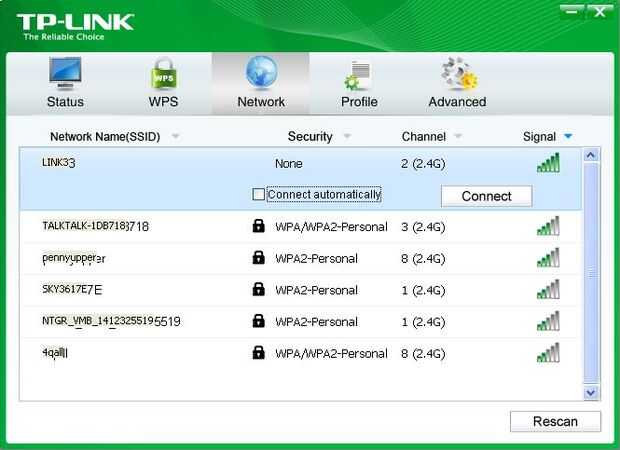Screen dimensions: 620x450
Task: Click channel 3 (2.4G) value
Action: 423,227
